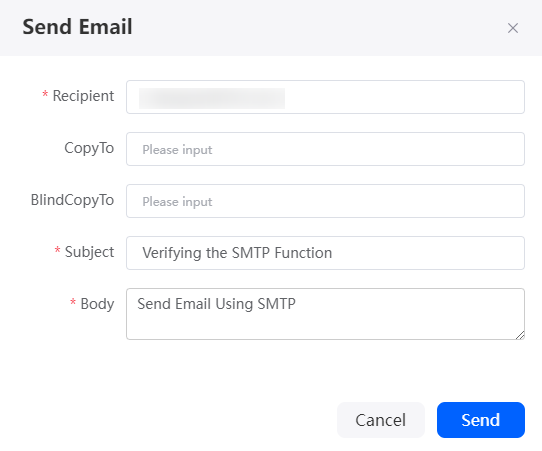Click the Subject label

[x=89, y=252]
